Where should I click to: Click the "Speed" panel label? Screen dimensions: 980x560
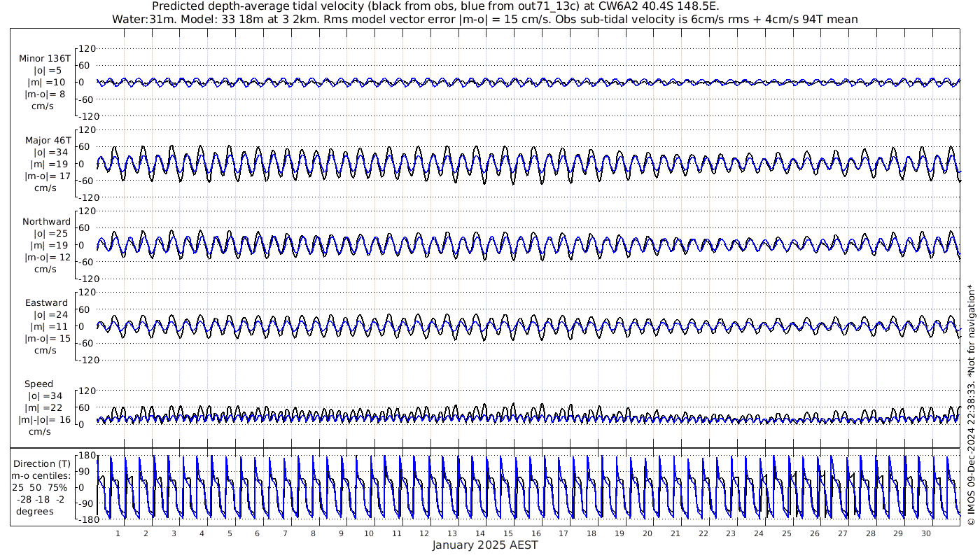coord(38,384)
